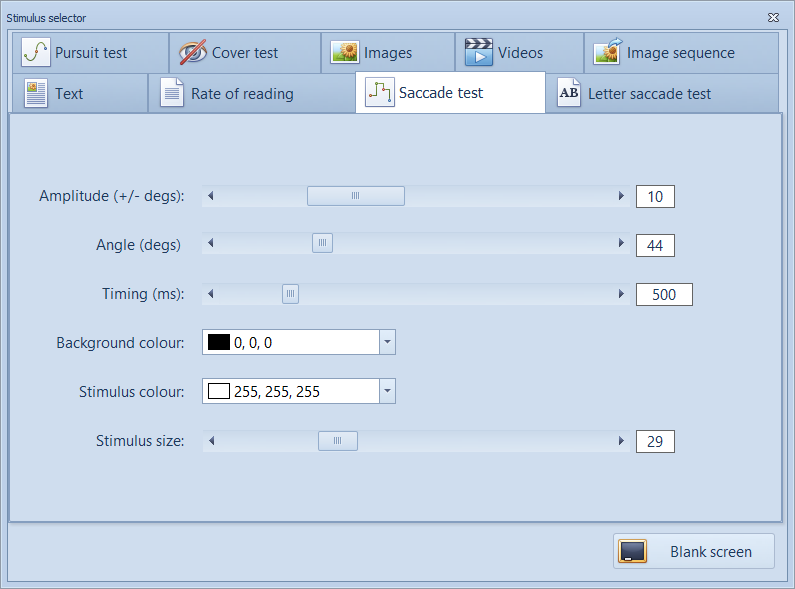Click the Text document icon
Viewport: 795px width, 589px height.
coord(36,94)
